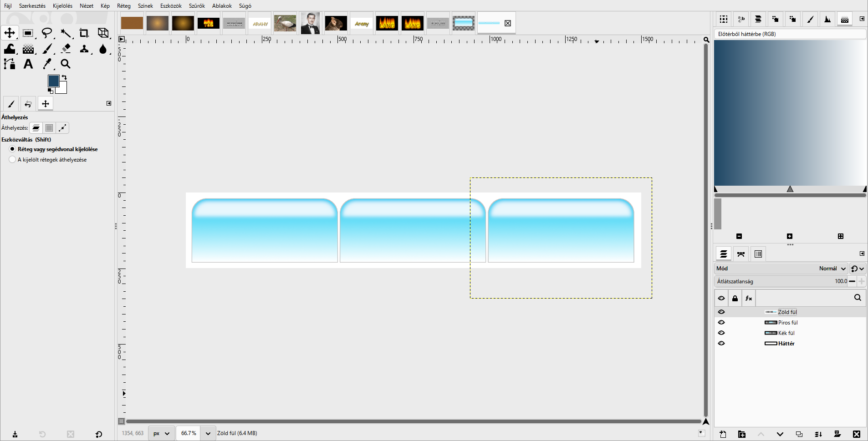Open the Réteg menu

(124, 6)
